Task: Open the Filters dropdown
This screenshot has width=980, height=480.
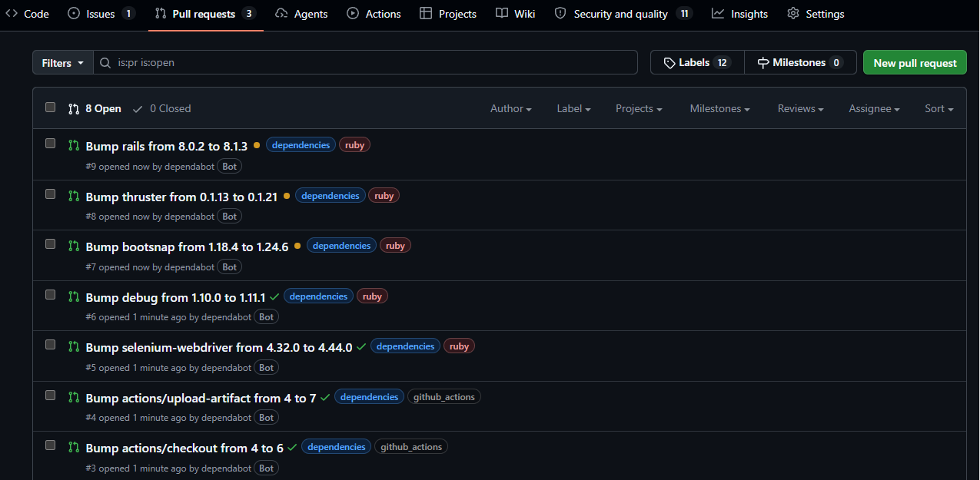Action: point(62,63)
